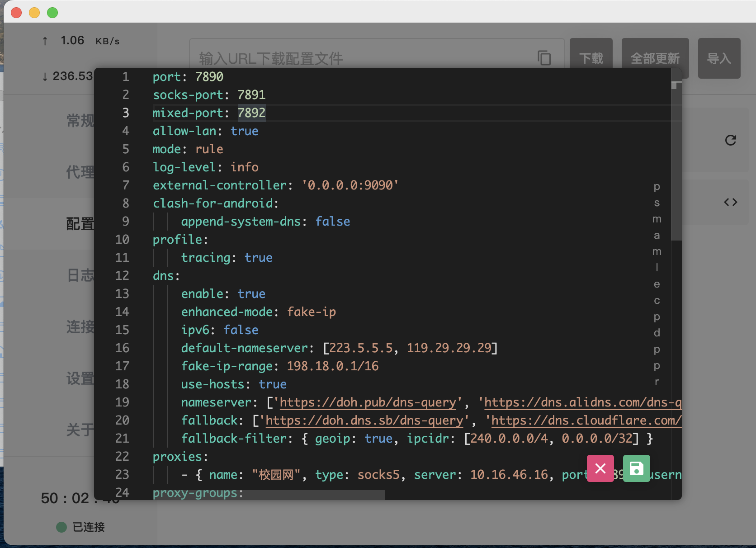Click 'proxy-groups:' on line 24

click(x=198, y=492)
